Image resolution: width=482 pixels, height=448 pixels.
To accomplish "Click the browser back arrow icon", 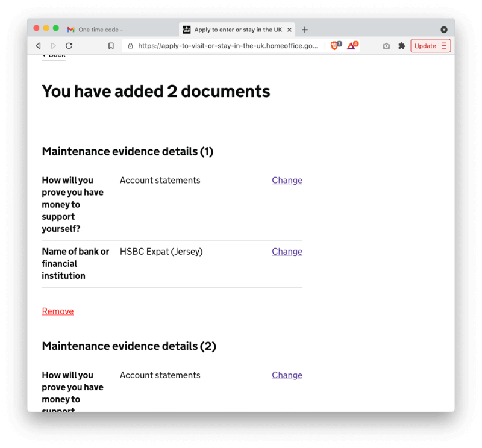I will click(38, 46).
